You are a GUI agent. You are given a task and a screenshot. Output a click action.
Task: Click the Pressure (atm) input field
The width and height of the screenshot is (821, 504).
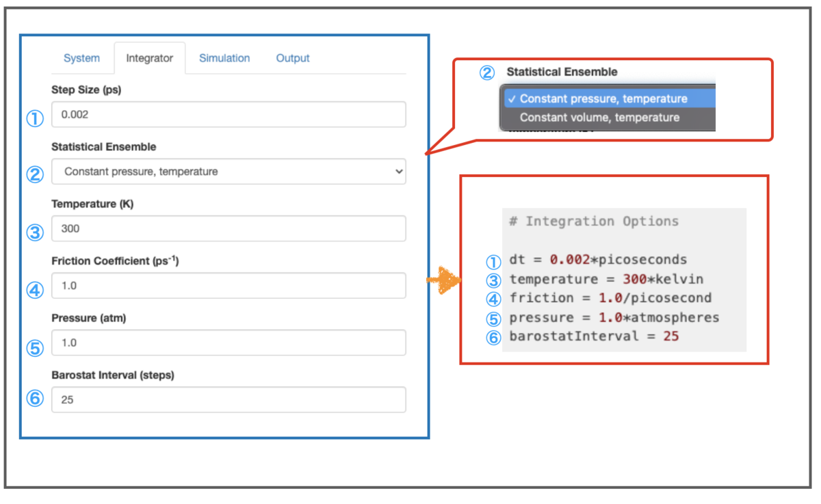(229, 343)
